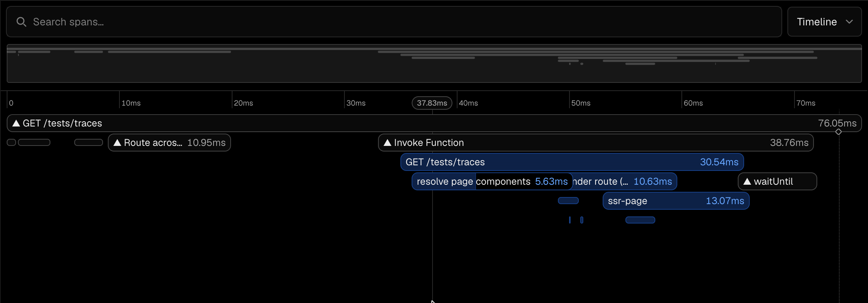This screenshot has height=303, width=868.
Task: Click the 13.07ms duration on ssr-page
Action: pos(725,201)
